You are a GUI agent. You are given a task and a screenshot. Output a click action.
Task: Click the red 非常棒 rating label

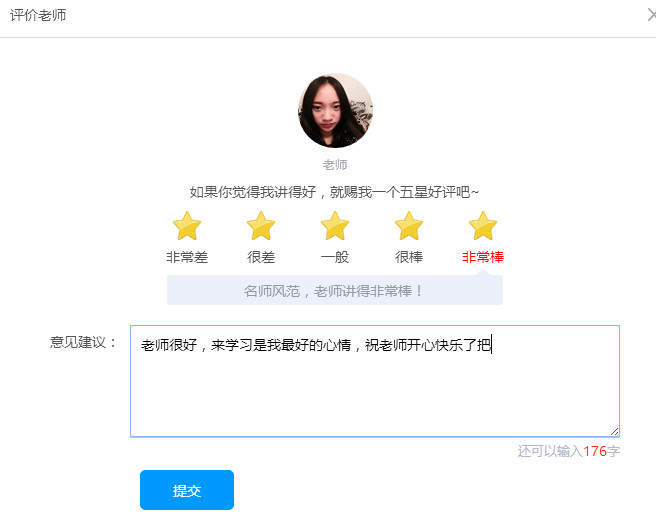point(483,257)
